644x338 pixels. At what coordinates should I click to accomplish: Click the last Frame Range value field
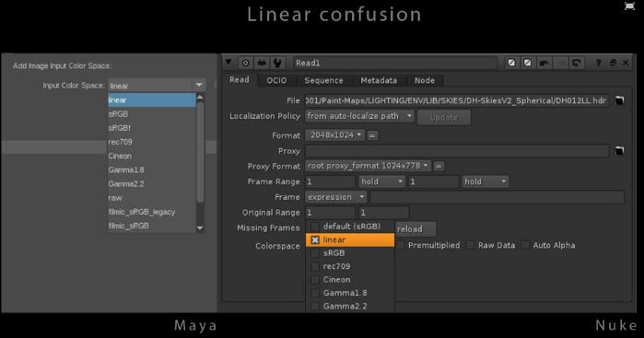click(433, 181)
